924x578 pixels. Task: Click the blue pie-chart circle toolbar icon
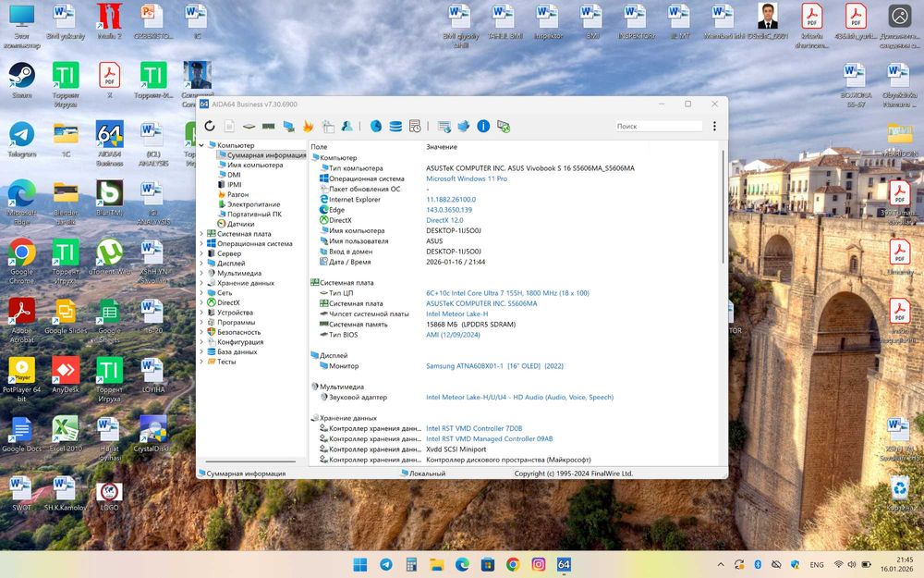tap(376, 126)
